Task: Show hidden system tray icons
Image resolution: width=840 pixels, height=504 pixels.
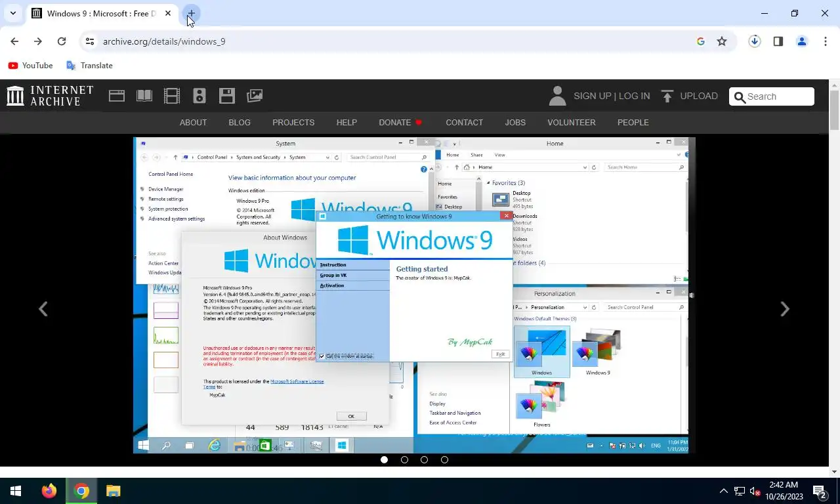Action: point(724,491)
